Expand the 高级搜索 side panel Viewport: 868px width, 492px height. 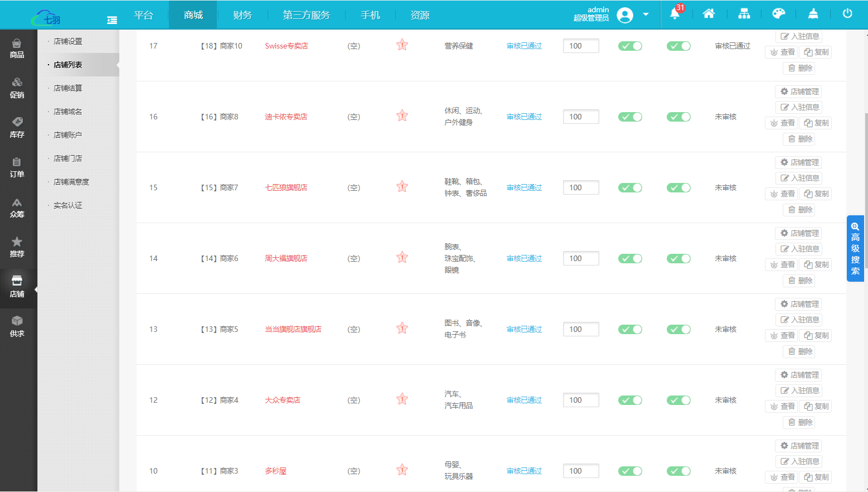point(855,249)
